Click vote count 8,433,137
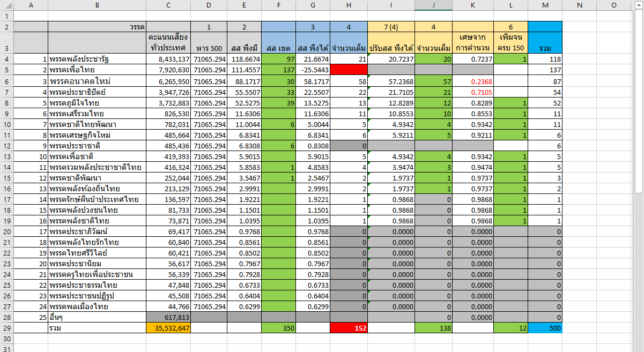The height and width of the screenshot is (352, 644). coord(168,59)
